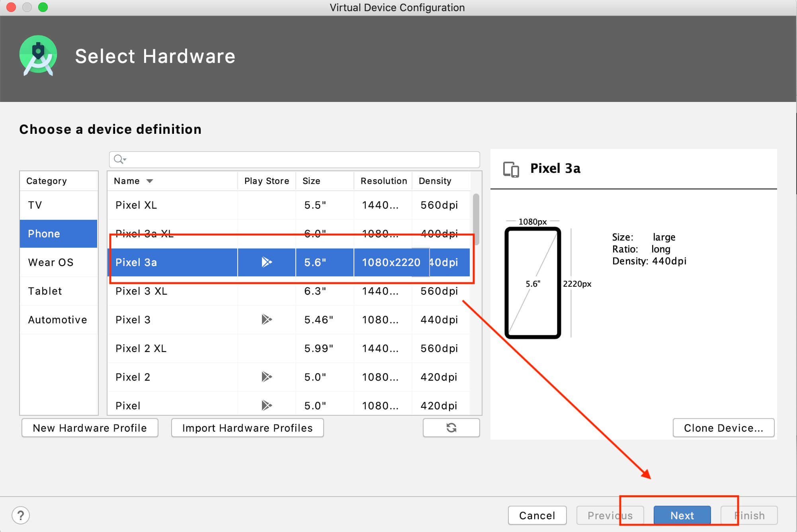Open the Clone Device dialog
The width and height of the screenshot is (797, 532).
pyautogui.click(x=723, y=428)
